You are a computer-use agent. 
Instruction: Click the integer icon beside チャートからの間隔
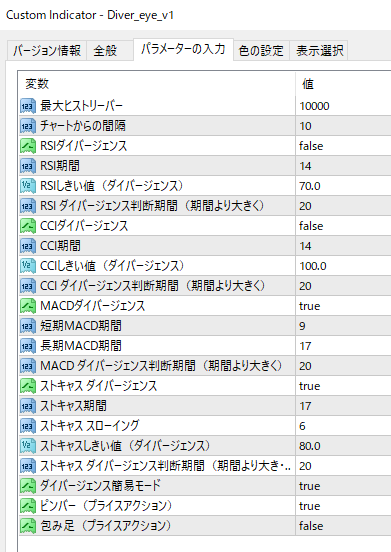(x=28, y=126)
